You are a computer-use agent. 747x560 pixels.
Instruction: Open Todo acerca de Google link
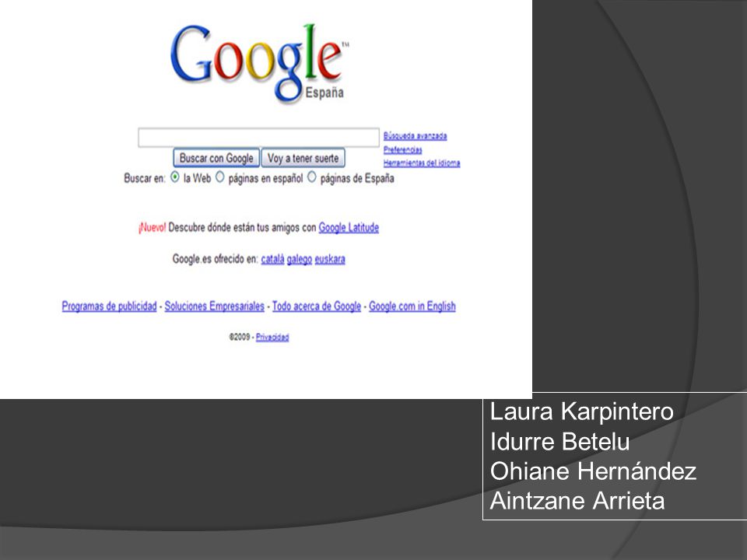click(317, 306)
